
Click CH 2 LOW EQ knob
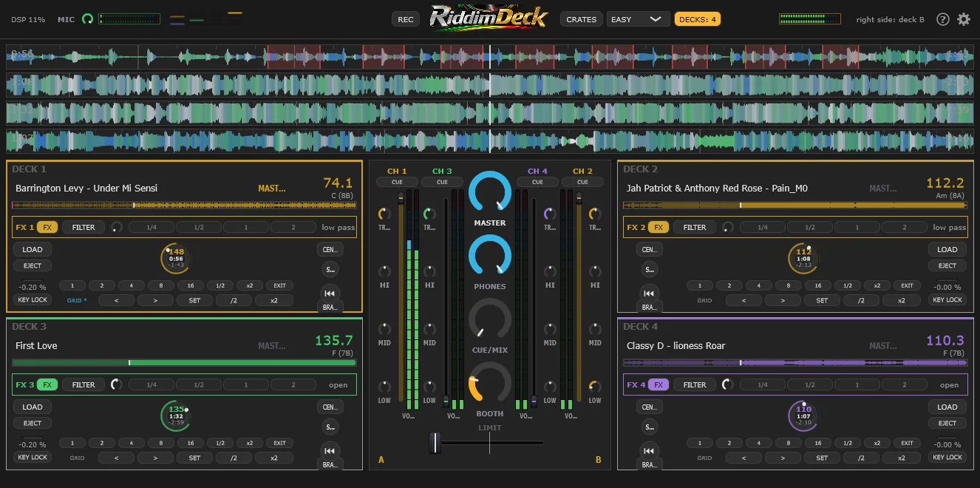click(595, 387)
